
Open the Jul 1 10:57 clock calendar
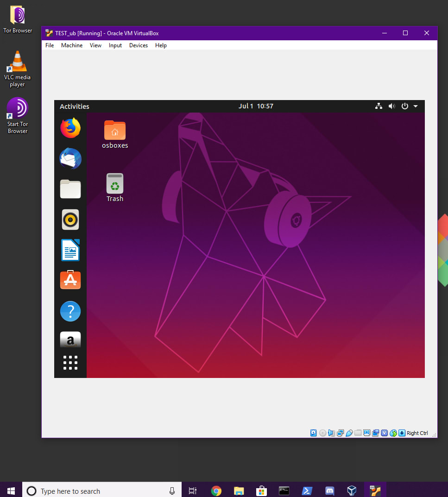[256, 106]
